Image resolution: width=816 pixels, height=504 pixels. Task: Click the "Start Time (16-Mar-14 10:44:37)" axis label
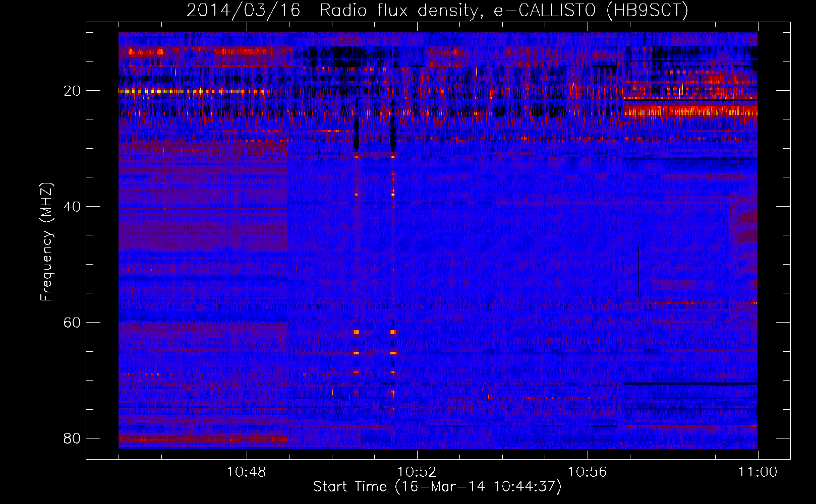pos(437,487)
